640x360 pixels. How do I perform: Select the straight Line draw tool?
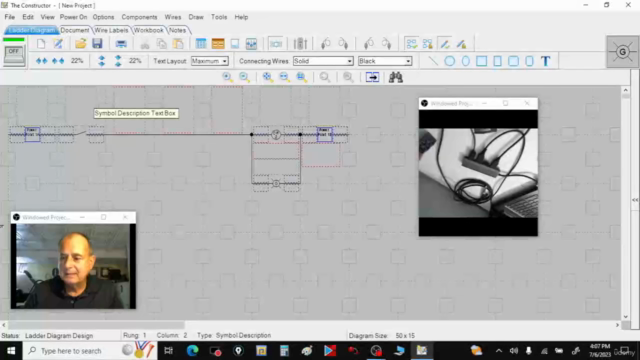433,61
